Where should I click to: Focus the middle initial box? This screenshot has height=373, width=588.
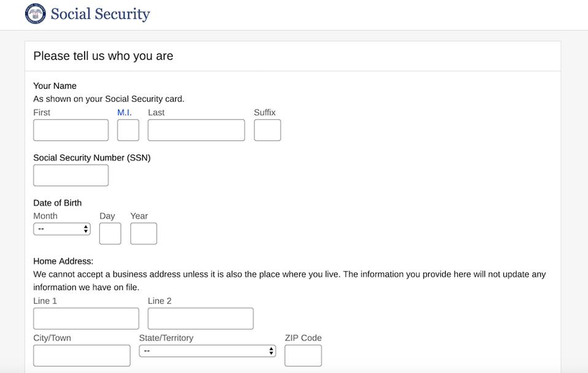(128, 130)
